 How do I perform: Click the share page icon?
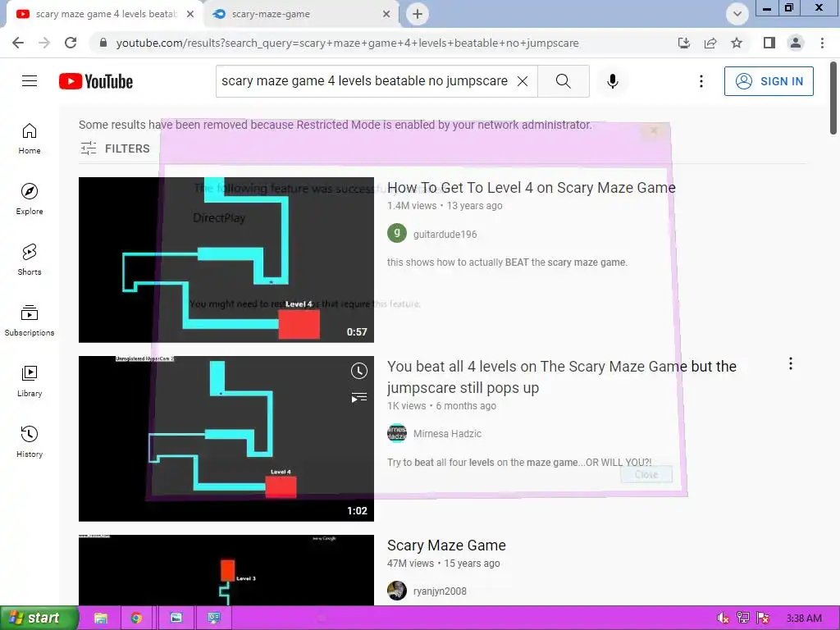point(710,43)
